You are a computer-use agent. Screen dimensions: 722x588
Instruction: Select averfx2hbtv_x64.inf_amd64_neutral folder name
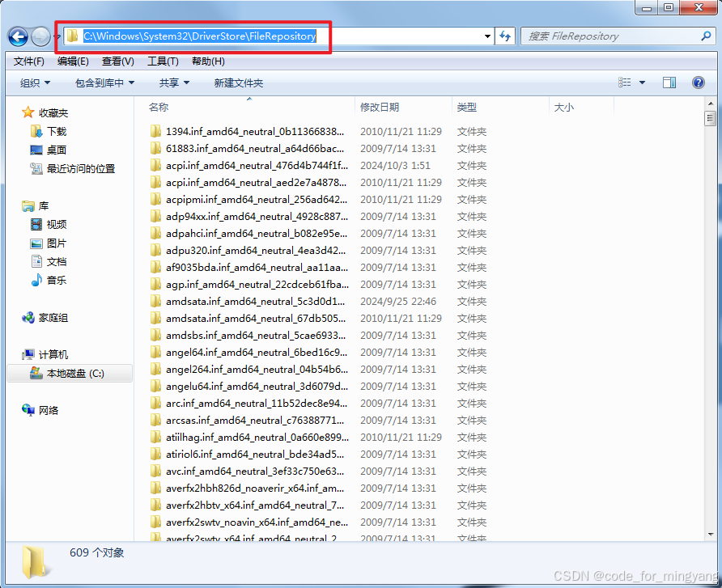[255, 506]
